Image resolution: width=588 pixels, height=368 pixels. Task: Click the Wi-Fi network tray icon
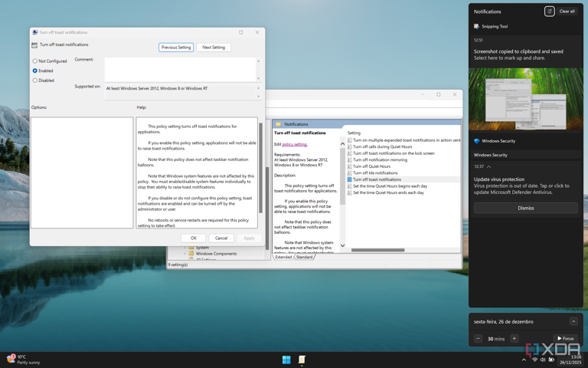click(534, 360)
